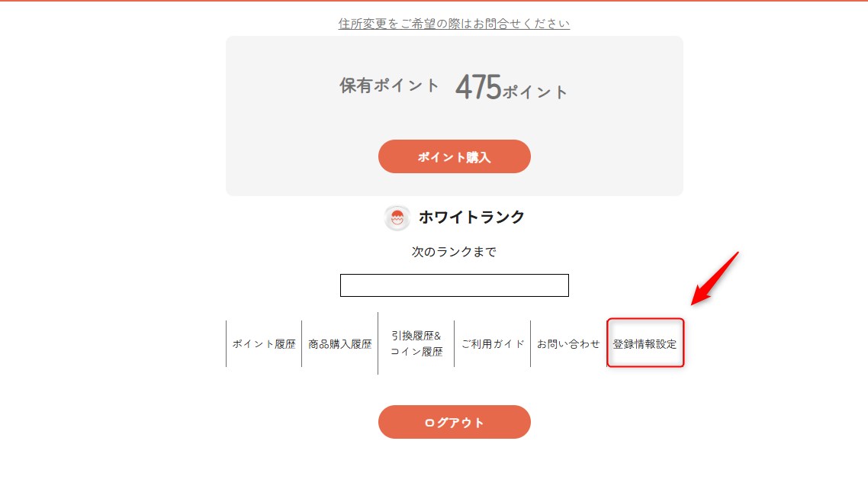The width and height of the screenshot is (868, 483).
Task: Click the white rank badge icon
Action: click(x=397, y=218)
